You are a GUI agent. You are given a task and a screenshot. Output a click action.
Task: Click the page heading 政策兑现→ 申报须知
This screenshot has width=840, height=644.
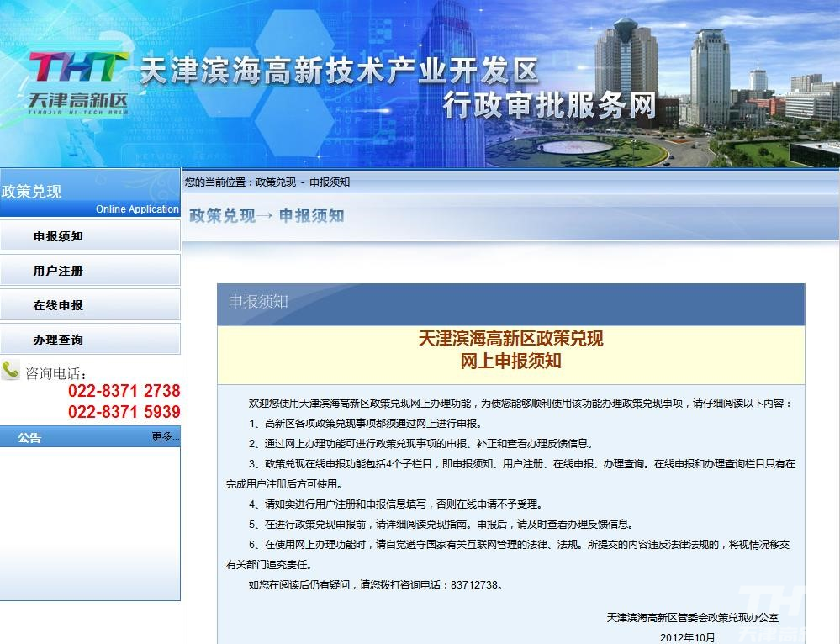[267, 215]
